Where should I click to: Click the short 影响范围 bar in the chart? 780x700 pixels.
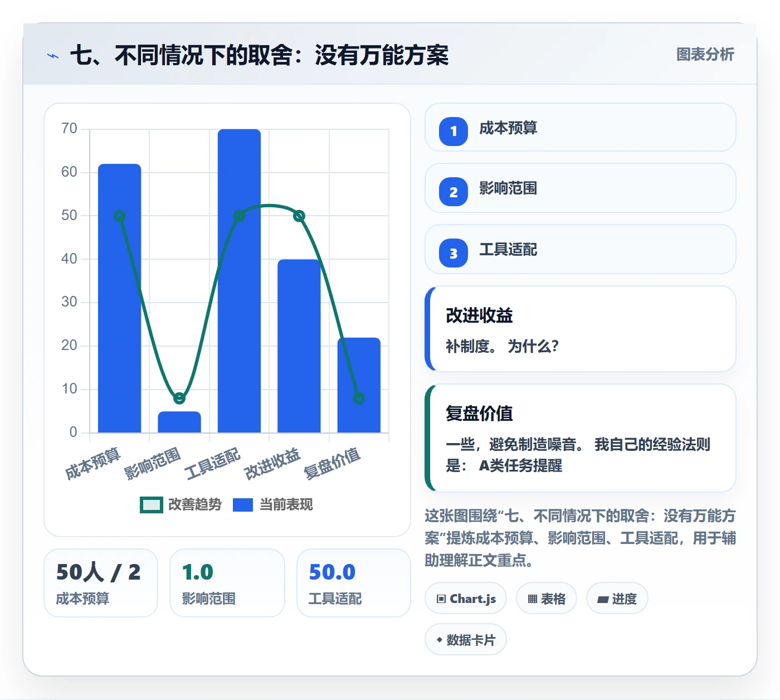tap(179, 422)
